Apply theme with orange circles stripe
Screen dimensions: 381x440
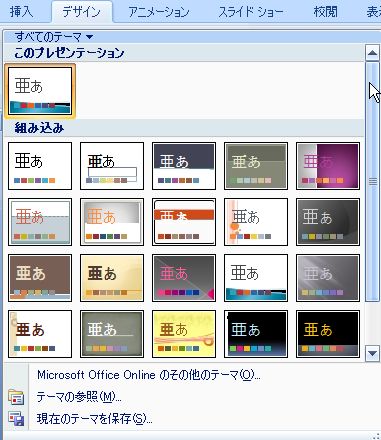point(256,222)
